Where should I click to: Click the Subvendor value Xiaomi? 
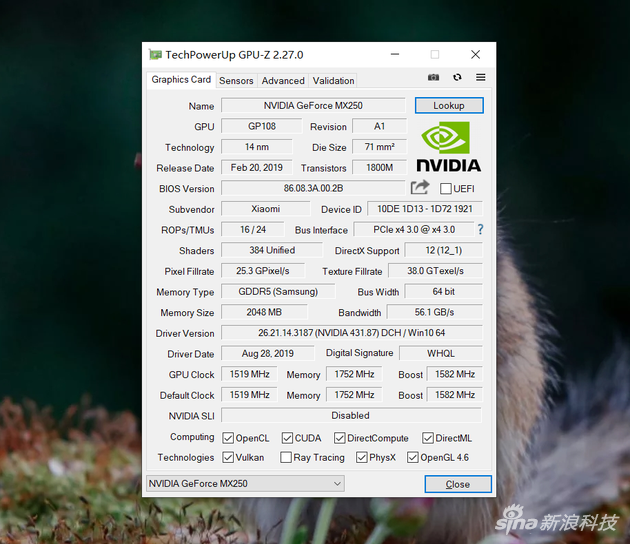(266, 209)
